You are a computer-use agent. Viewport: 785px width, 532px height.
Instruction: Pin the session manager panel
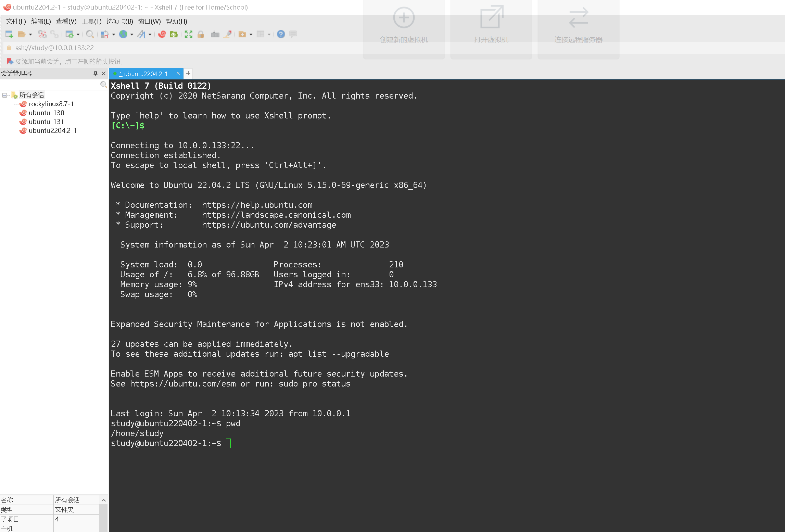[96, 73]
